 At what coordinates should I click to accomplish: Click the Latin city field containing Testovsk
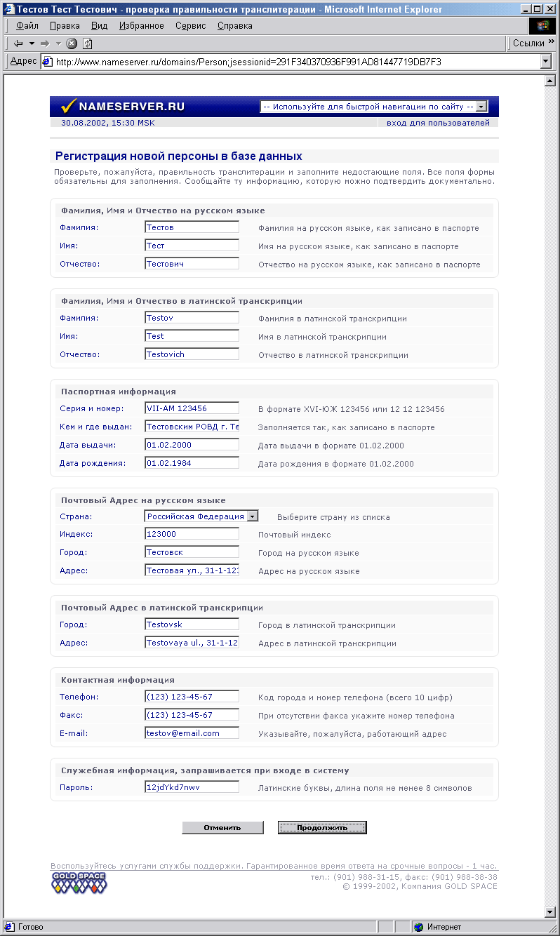click(x=192, y=624)
